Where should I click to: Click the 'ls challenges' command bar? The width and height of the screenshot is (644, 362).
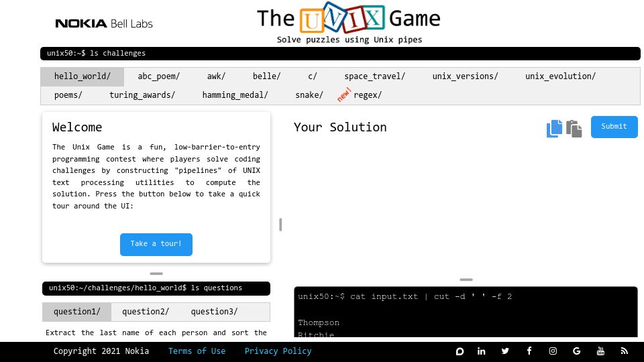[340, 54]
